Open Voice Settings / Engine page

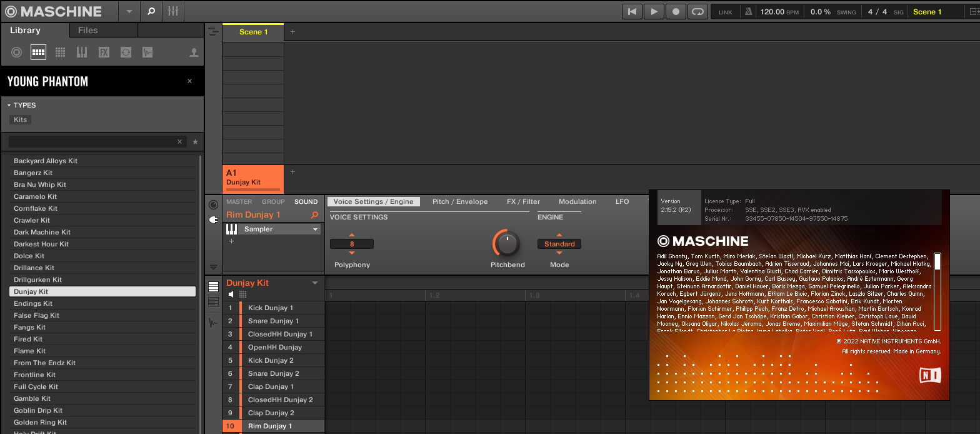coord(373,202)
